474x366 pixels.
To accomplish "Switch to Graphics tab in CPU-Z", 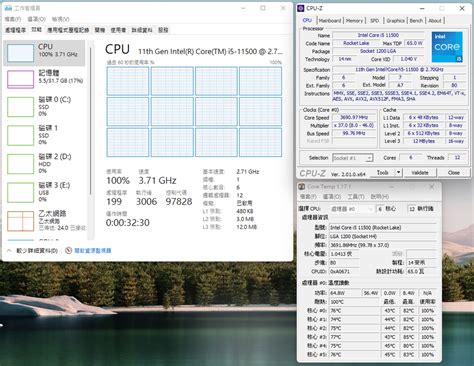I will tap(395, 21).
